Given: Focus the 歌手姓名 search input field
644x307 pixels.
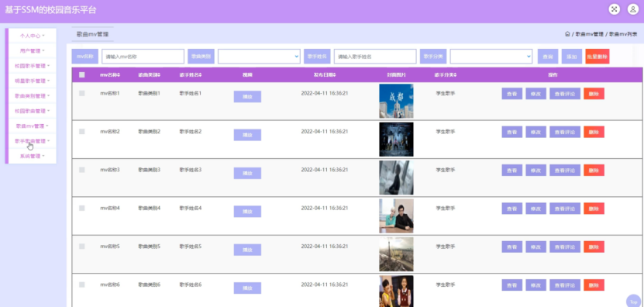Looking at the screenshot, I should click(375, 57).
